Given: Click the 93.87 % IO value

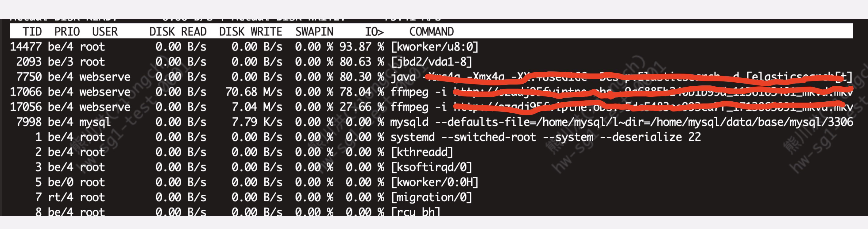Looking at the screenshot, I should (x=361, y=47).
